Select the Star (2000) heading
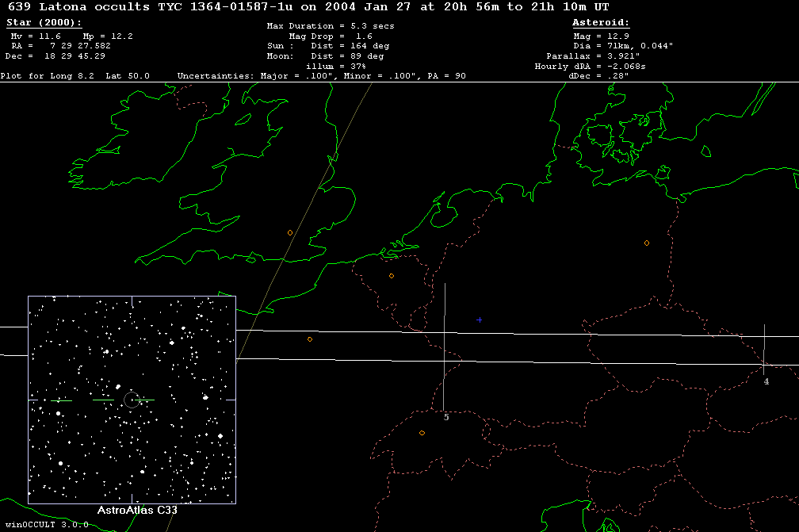 click(x=44, y=23)
